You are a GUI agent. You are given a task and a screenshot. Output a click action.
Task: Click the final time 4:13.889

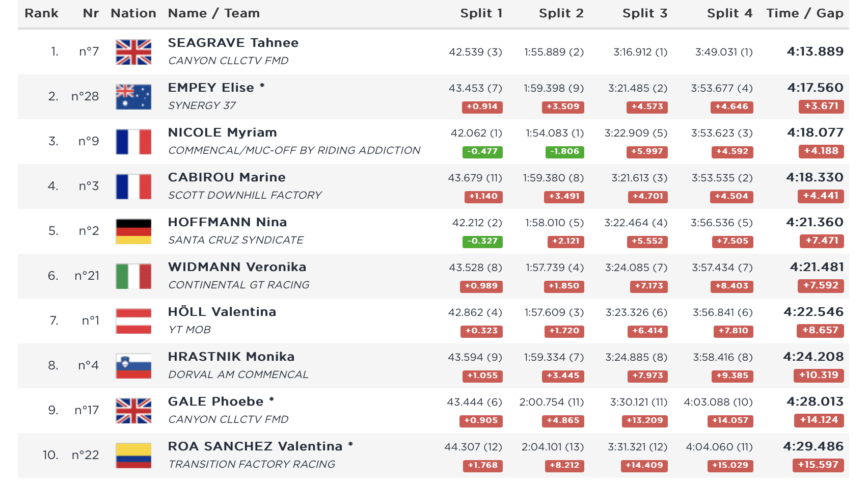815,51
